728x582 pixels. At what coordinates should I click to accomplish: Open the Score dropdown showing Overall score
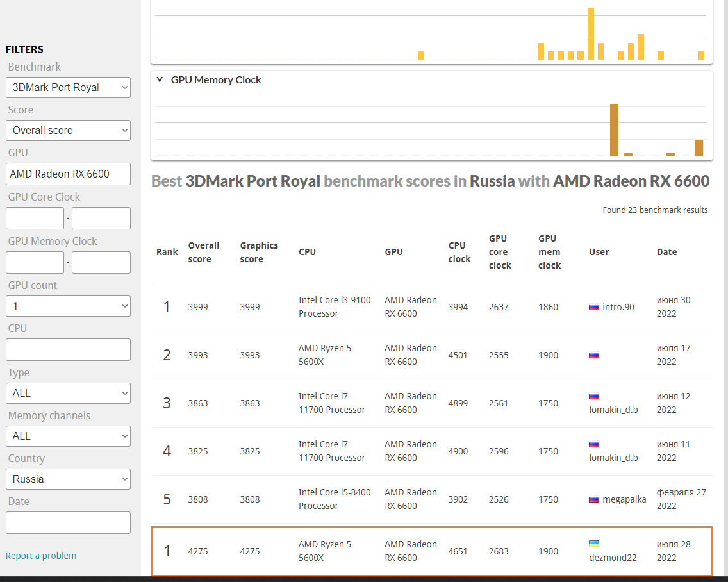68,130
